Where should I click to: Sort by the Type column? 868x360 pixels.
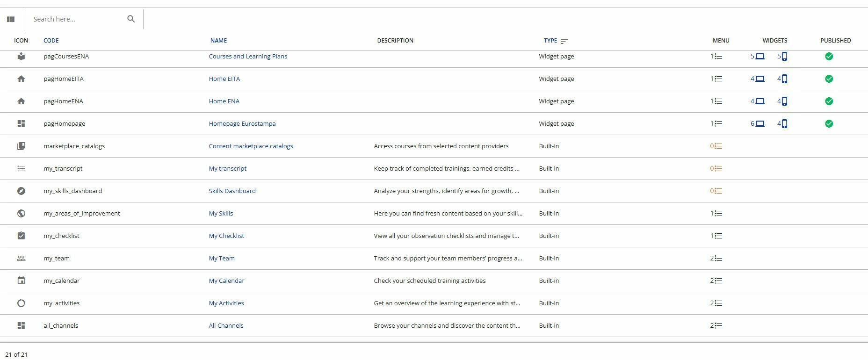tap(550, 41)
